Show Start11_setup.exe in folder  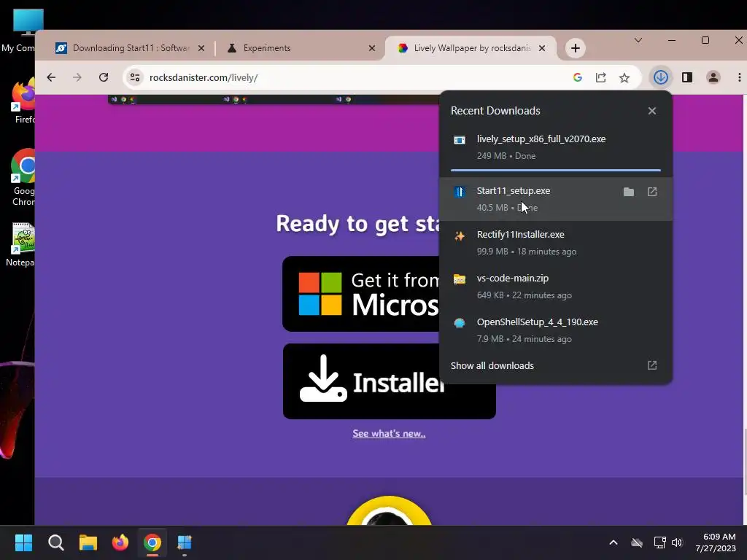[x=628, y=192]
